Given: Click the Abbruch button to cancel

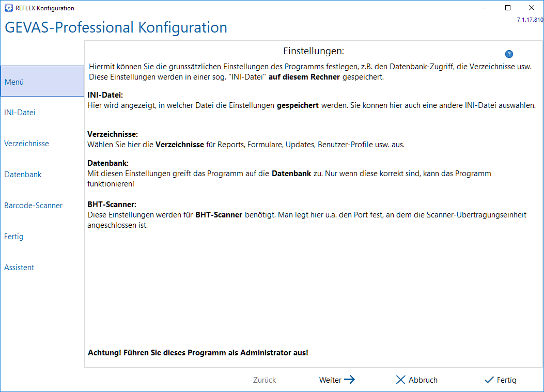Looking at the screenshot, I should point(417,380).
